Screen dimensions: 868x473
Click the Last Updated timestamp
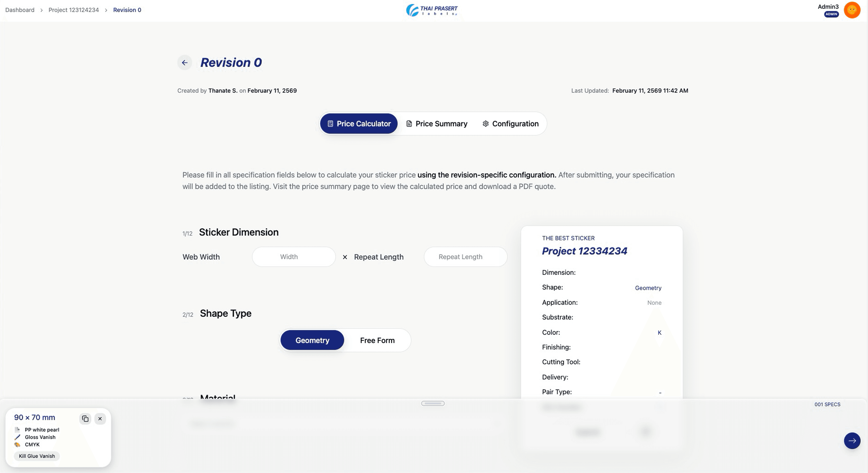(x=650, y=91)
